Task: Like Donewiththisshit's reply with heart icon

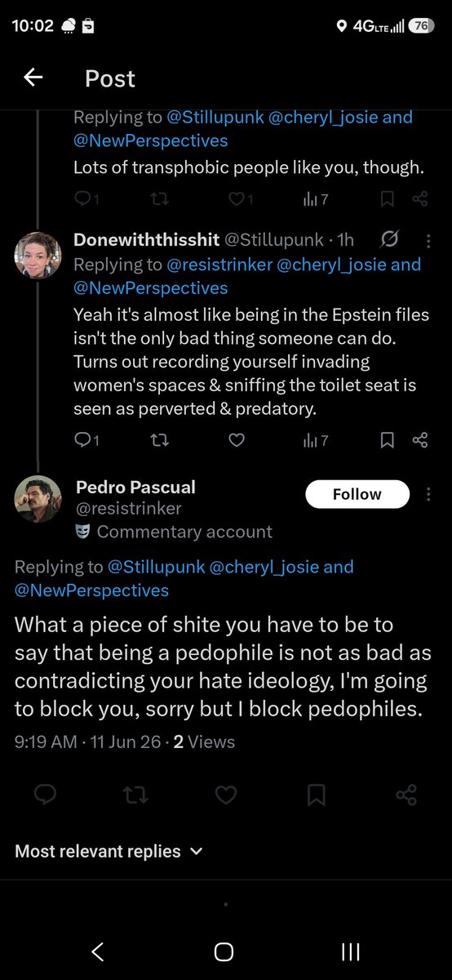Action: click(237, 440)
